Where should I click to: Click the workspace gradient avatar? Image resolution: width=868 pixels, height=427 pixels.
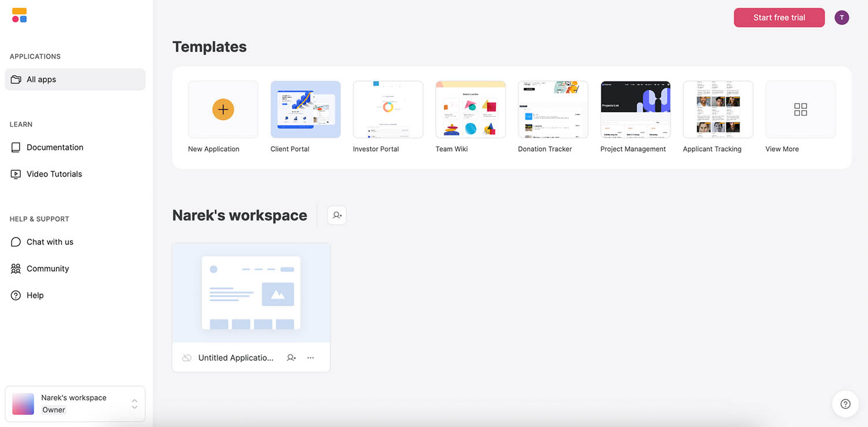pos(23,404)
